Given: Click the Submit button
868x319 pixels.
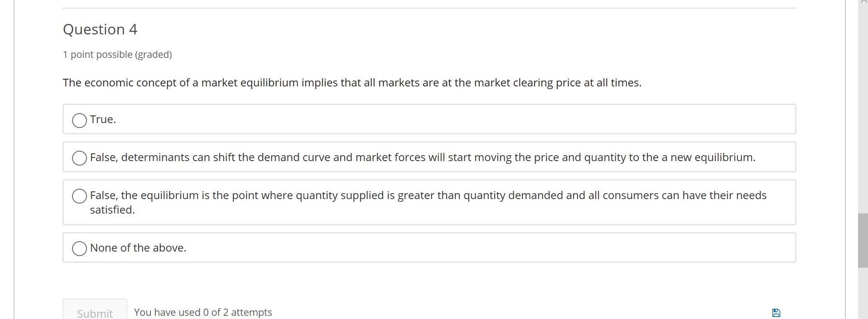Looking at the screenshot, I should [94, 312].
